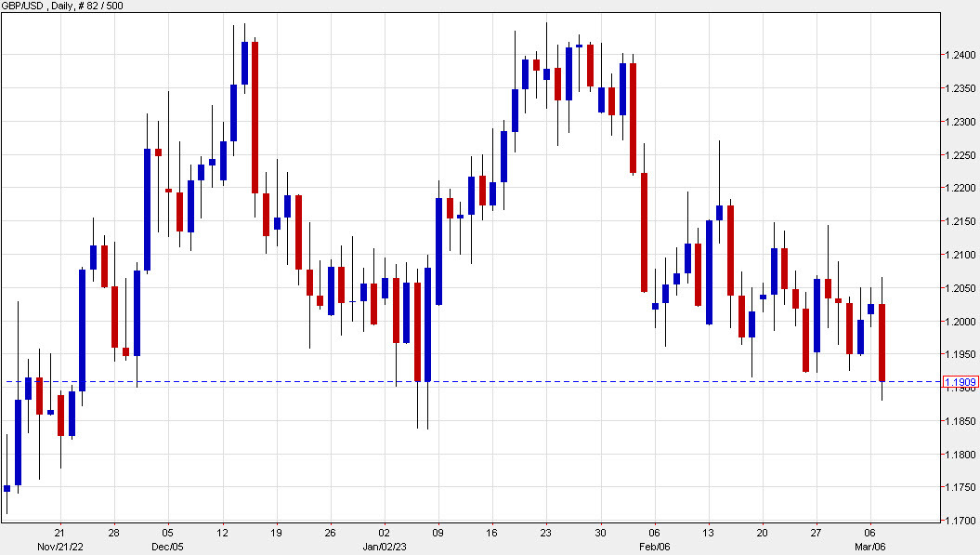Click the day 21 tick above Nov/21/22

tap(60, 533)
